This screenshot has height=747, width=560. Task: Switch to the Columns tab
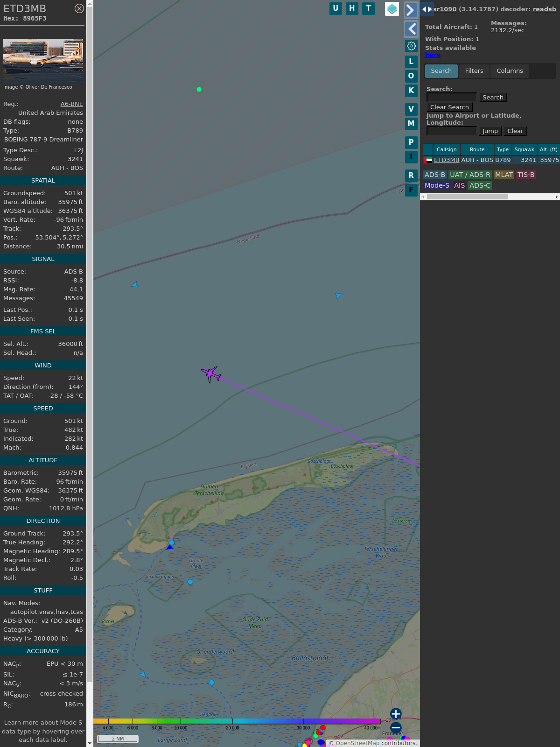pos(510,71)
